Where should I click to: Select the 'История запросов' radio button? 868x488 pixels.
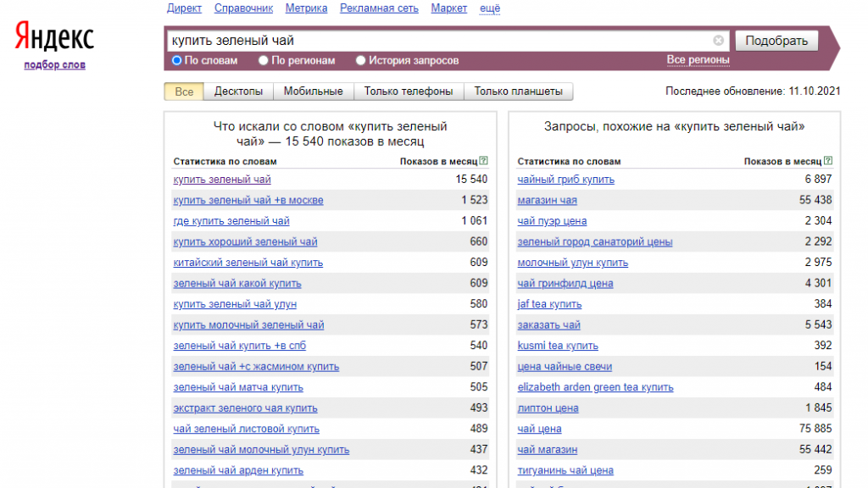pos(360,60)
